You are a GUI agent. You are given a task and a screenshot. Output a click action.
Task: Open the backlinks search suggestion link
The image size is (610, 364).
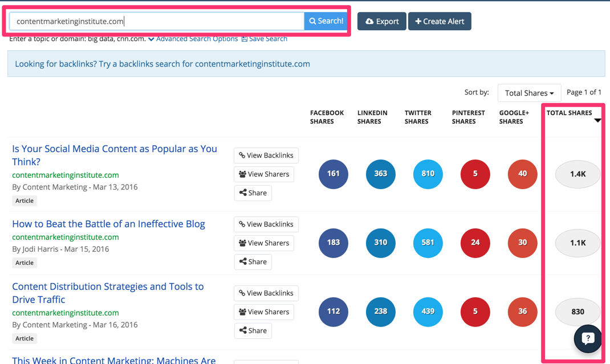pos(162,64)
